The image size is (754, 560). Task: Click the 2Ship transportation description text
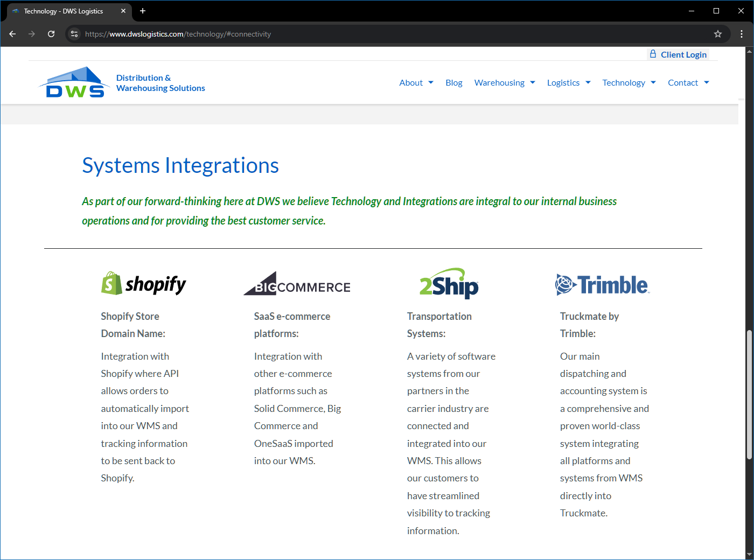[451, 443]
